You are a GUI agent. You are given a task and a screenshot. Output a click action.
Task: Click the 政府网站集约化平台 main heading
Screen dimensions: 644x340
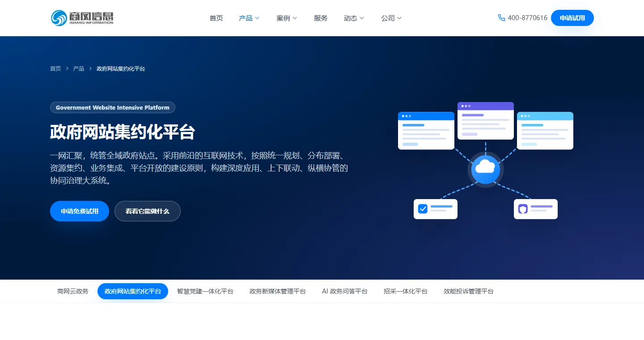click(x=123, y=132)
